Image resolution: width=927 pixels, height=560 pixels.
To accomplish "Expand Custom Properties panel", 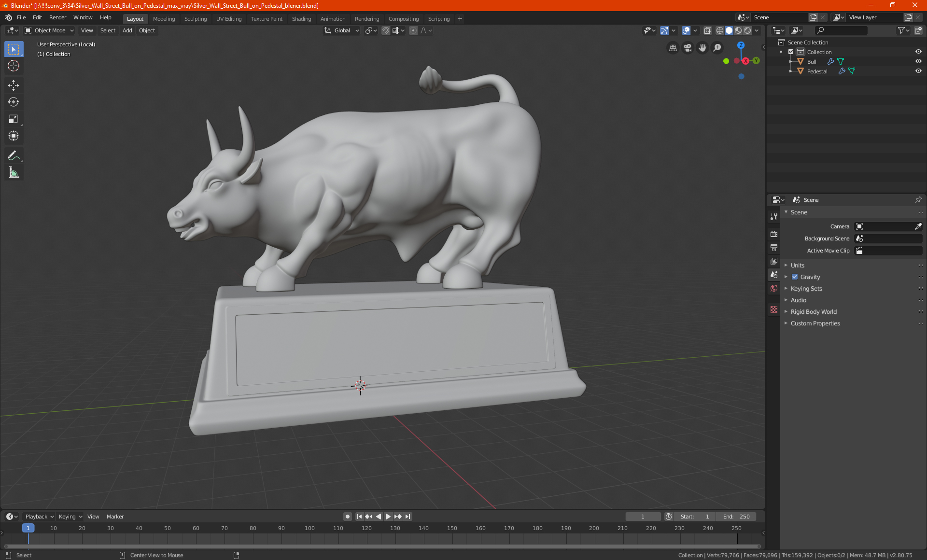I will pyautogui.click(x=815, y=323).
